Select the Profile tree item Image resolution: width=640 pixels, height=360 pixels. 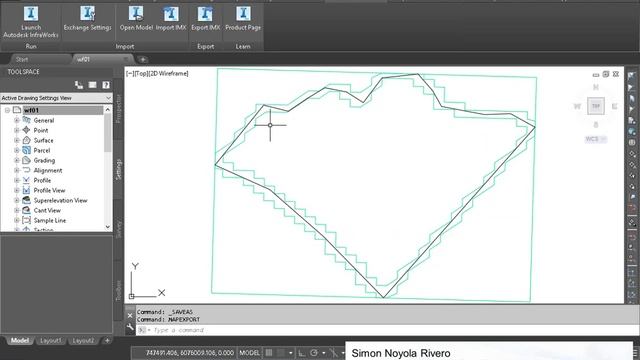pos(42,180)
